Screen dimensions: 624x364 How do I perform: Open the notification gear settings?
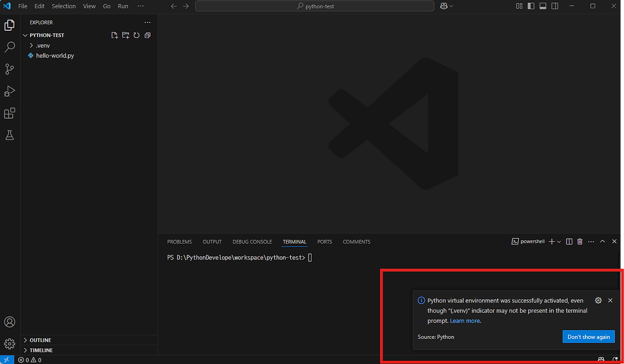(599, 301)
